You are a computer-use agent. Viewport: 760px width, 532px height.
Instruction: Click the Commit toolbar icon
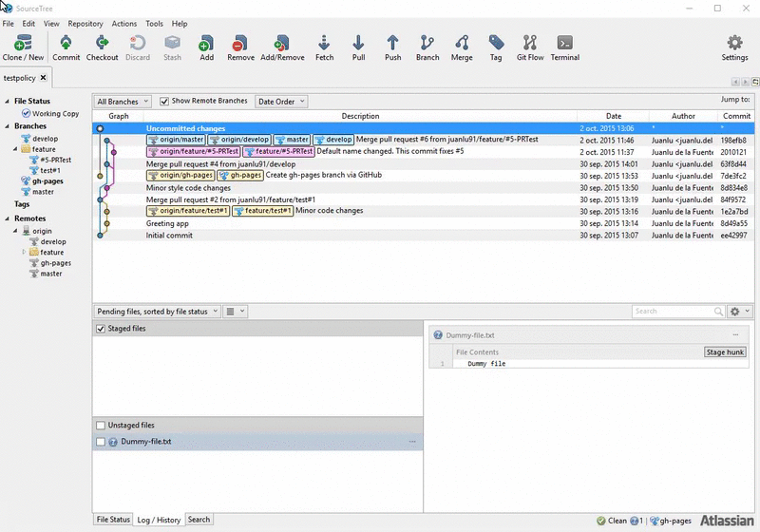[66, 47]
